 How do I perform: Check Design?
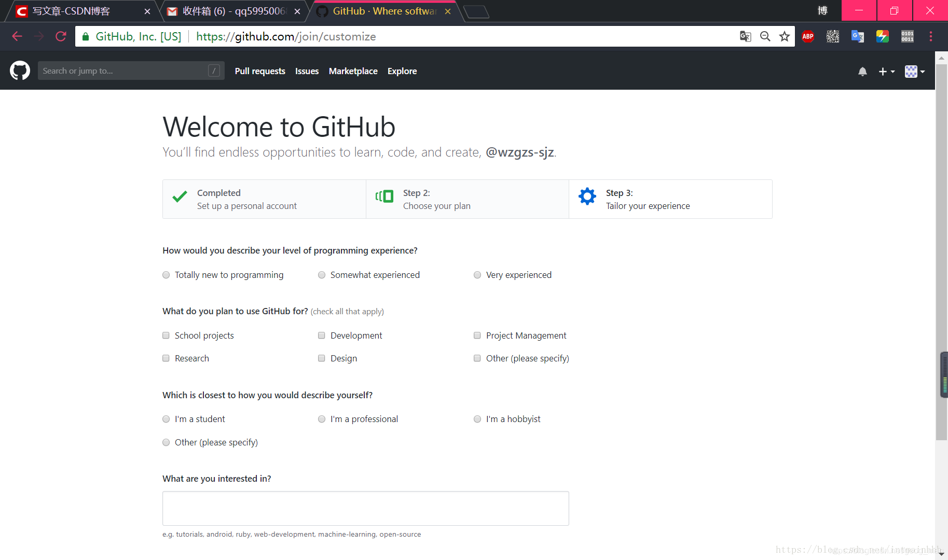(x=322, y=358)
